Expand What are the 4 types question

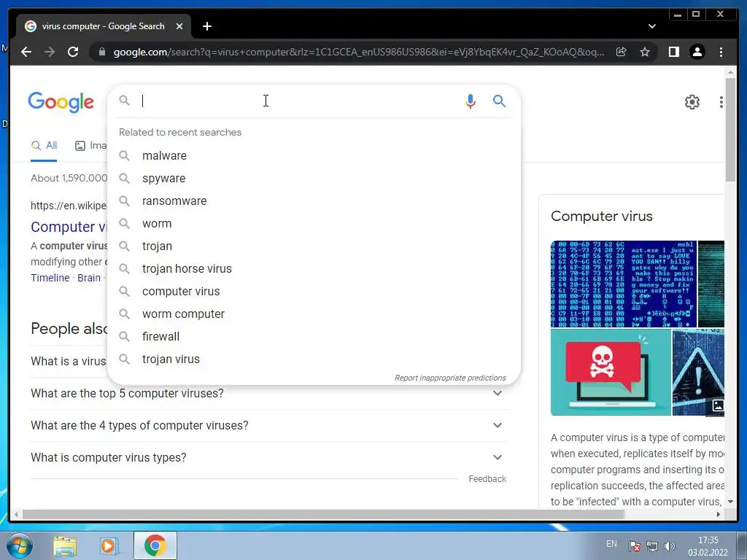[268, 425]
